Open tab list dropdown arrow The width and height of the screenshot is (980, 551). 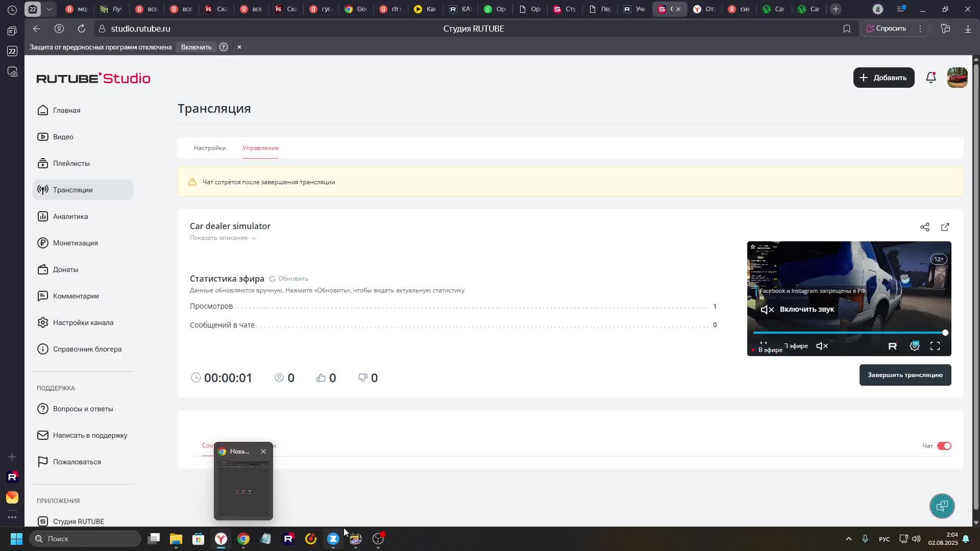click(x=49, y=9)
